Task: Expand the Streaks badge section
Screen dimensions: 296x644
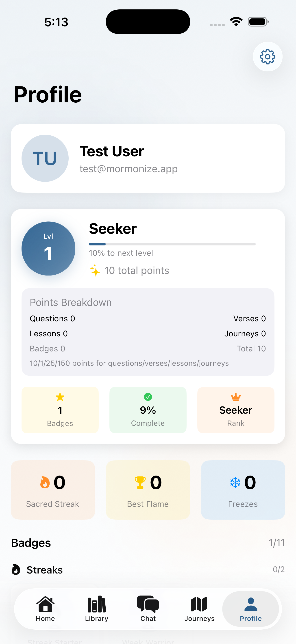Action: (x=45, y=570)
